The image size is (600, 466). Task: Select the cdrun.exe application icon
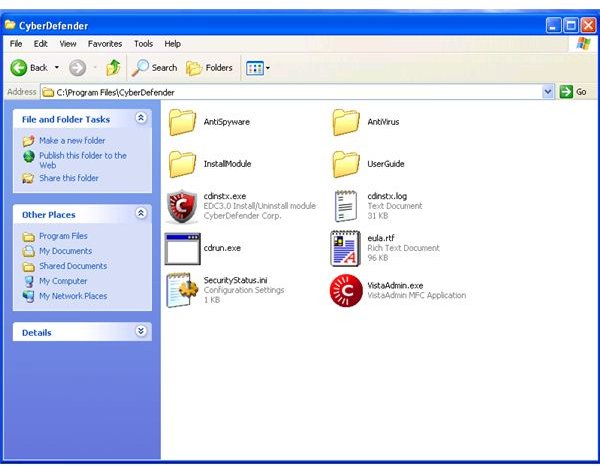[x=183, y=249]
